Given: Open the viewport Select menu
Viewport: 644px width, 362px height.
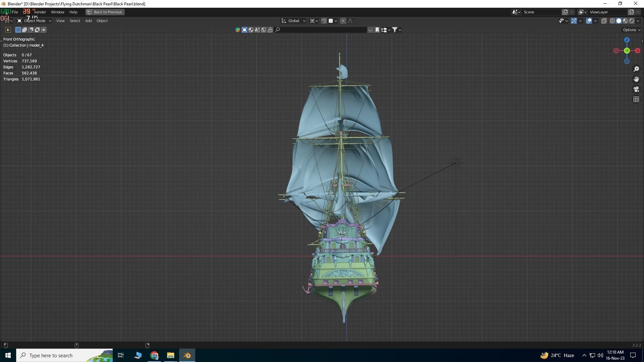Looking at the screenshot, I should pyautogui.click(x=75, y=21).
